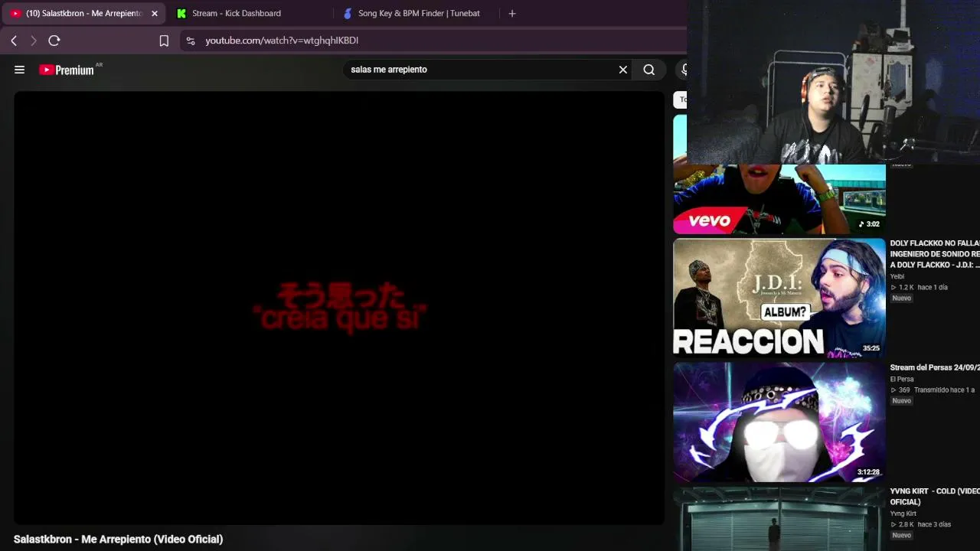Click the video title Salastkbron - Me Arrepiento

[x=119, y=540]
